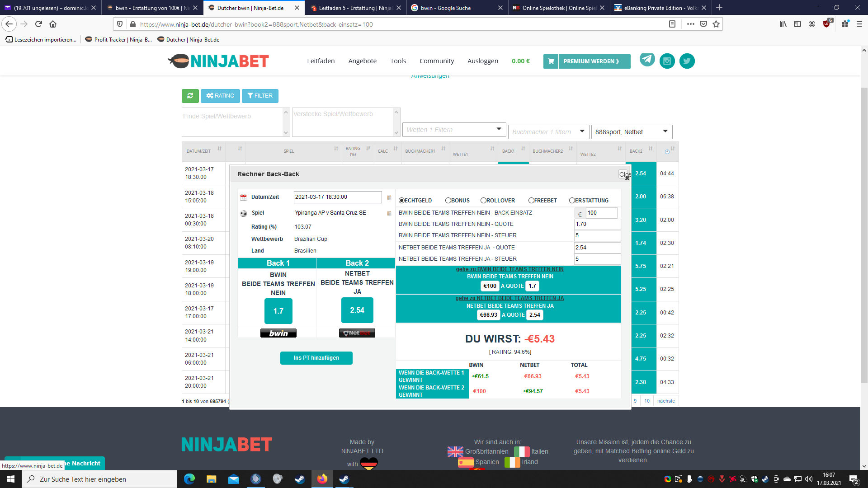The width and height of the screenshot is (868, 488).
Task: Select the BONUS radio option
Action: click(x=448, y=201)
